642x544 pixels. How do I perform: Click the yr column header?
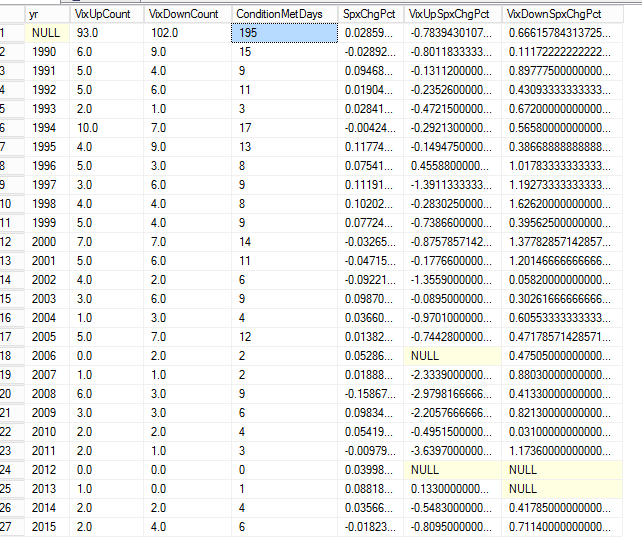[47, 15]
